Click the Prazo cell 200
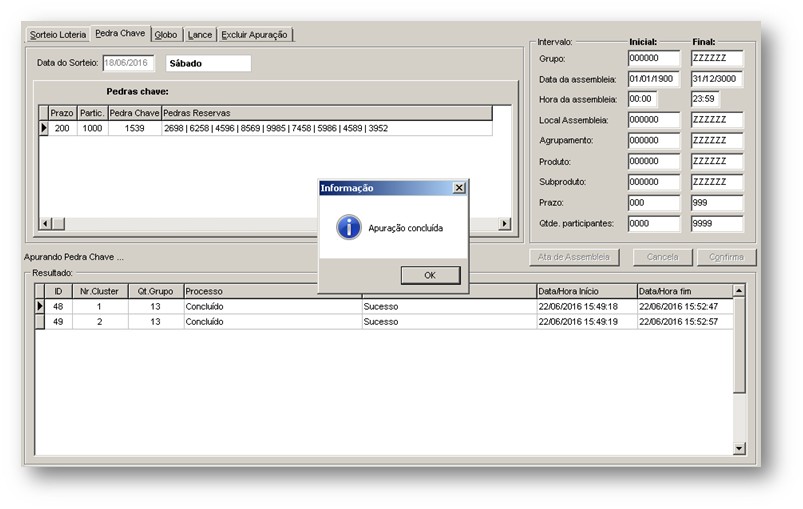The height and width of the screenshot is (509, 803). (62, 128)
